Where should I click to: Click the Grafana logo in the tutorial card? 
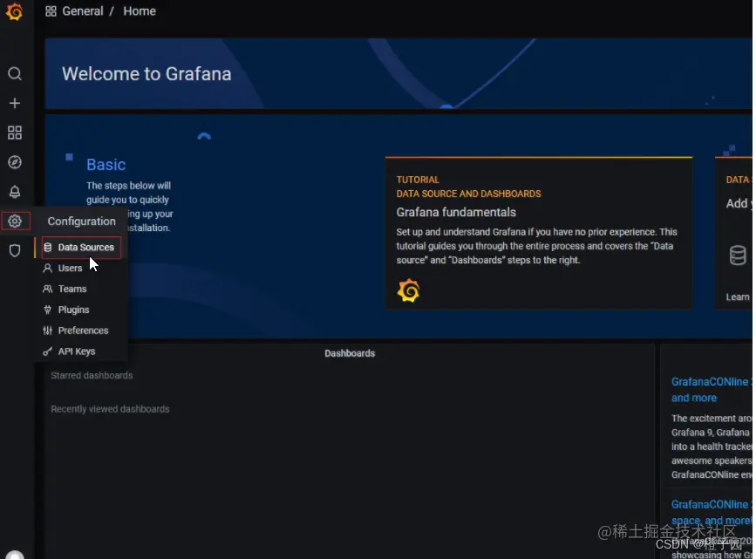(408, 290)
